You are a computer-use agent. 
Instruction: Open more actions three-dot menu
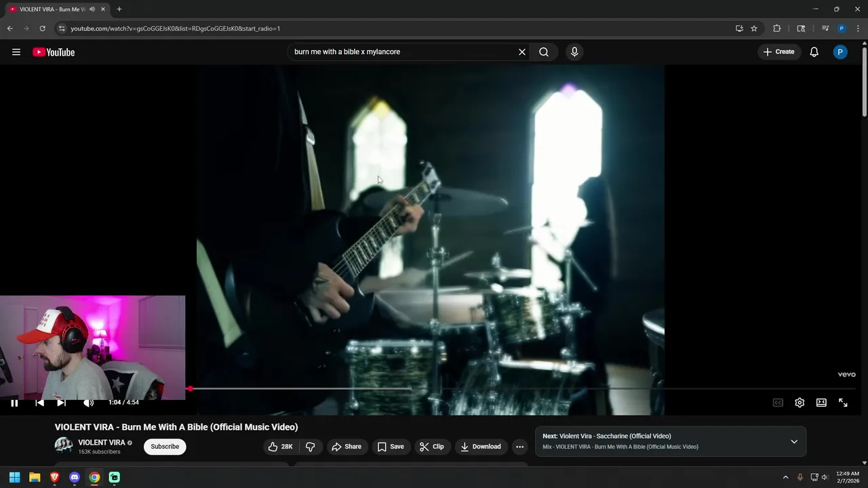pos(519,447)
